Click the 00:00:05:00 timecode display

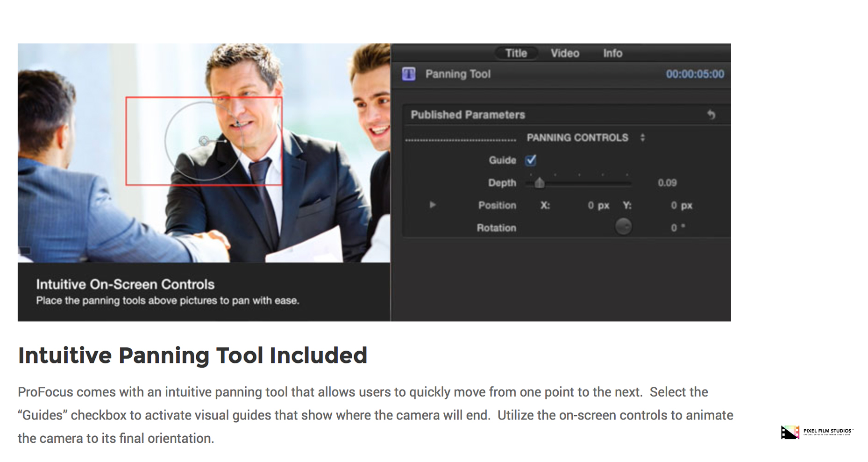(695, 74)
